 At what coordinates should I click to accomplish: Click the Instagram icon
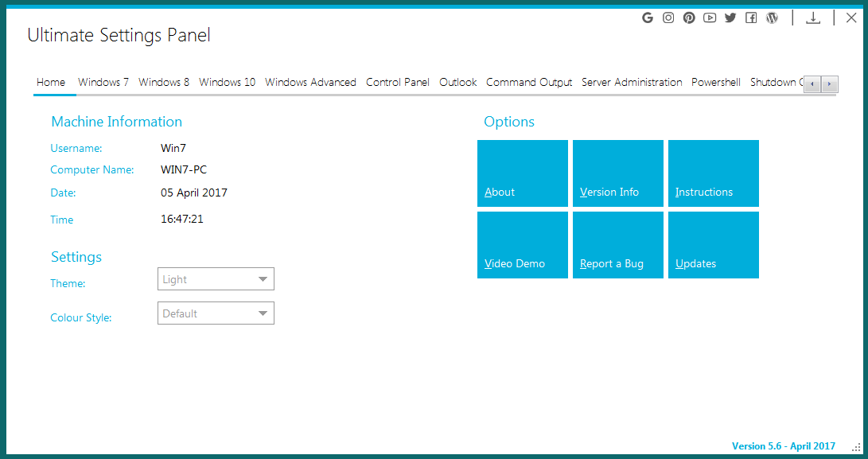[668, 18]
